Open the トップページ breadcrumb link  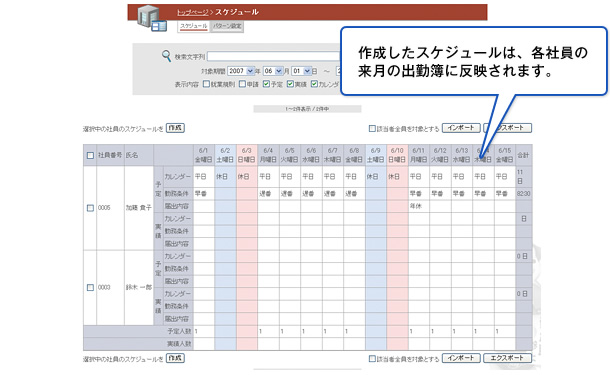pyautogui.click(x=193, y=12)
